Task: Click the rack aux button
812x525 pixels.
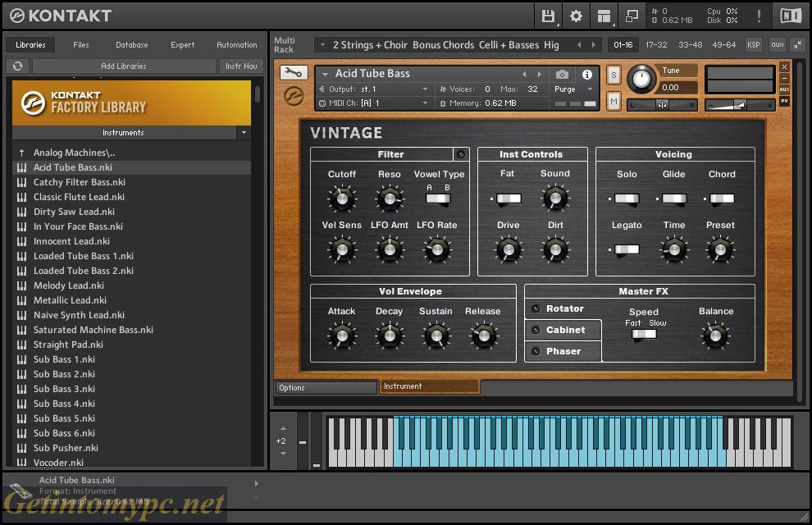Action: (778, 45)
